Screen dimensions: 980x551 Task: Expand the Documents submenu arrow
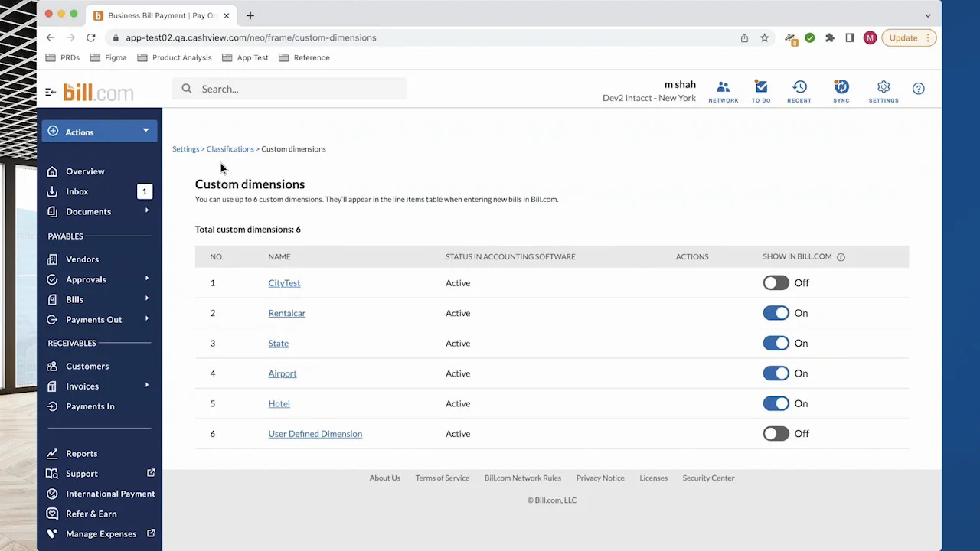(x=147, y=211)
